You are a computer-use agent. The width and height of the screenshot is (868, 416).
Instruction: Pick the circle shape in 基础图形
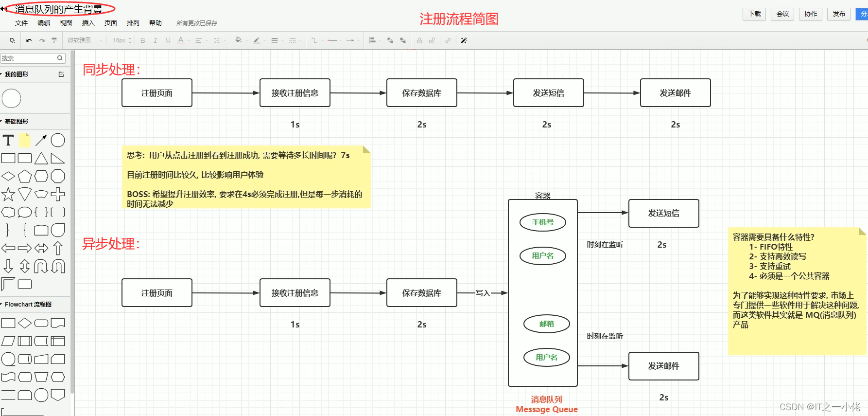click(58, 140)
